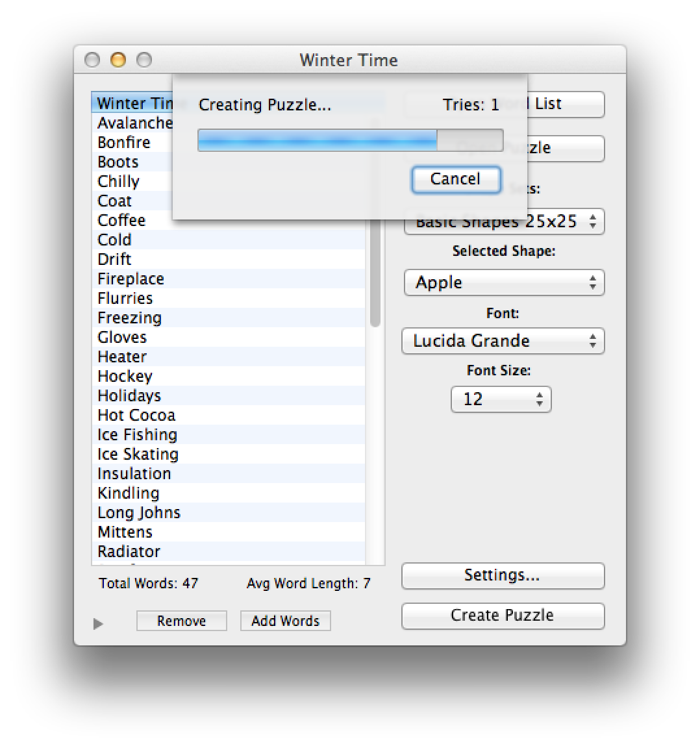Click the Fireplace word in the list
The width and height of the screenshot is (700, 748).
(131, 279)
